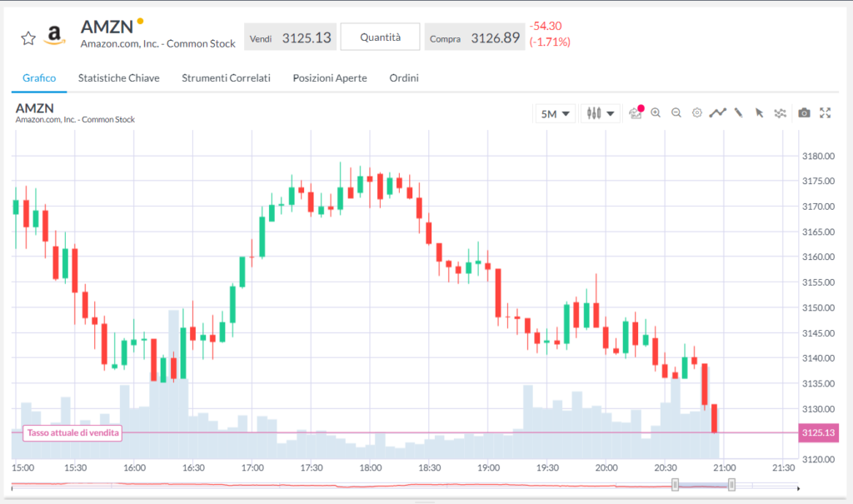Select the cursor pointer tool
This screenshot has height=504, width=853.
click(x=759, y=112)
